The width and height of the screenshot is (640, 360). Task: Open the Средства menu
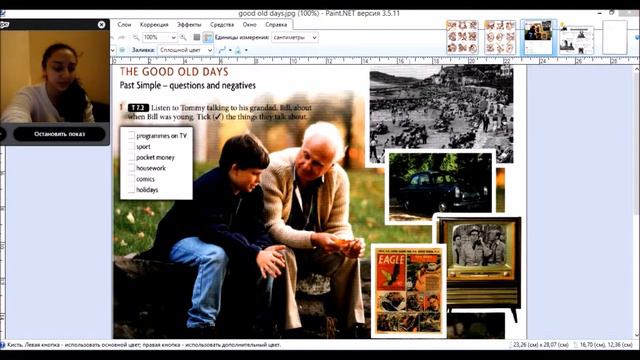tap(222, 25)
